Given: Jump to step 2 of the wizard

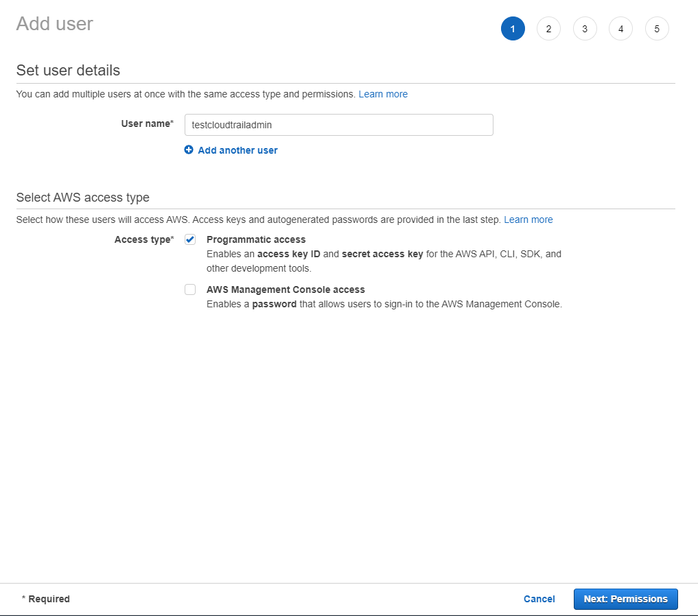Looking at the screenshot, I should [x=548, y=29].
